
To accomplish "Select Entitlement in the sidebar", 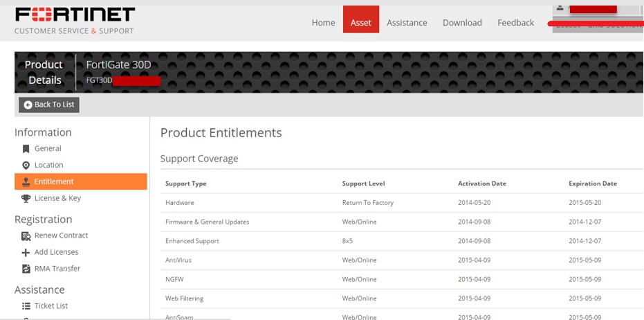I will 80,181.
